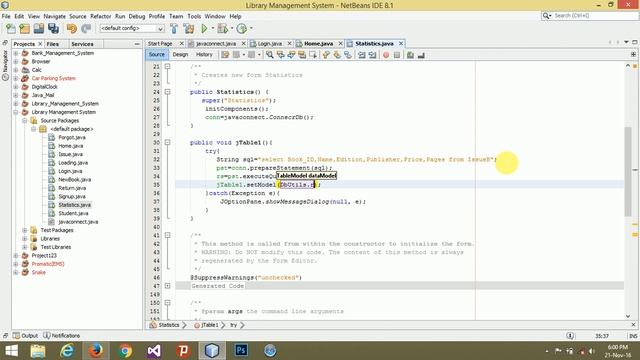
Task: Click the Debug Project icon
Action: pyautogui.click(x=222, y=29)
